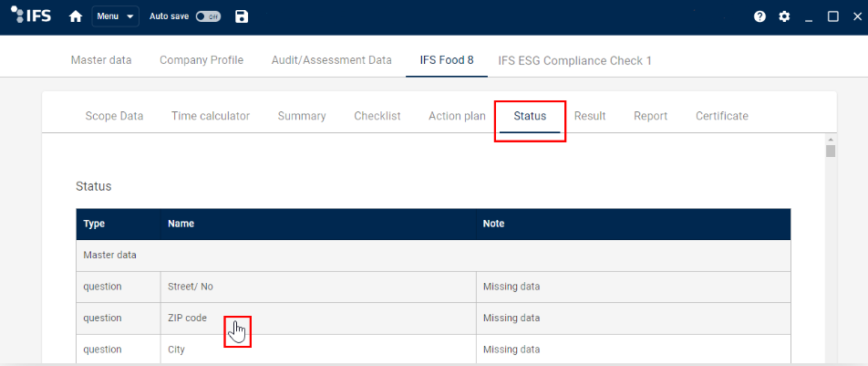Open the settings gear icon

(784, 16)
